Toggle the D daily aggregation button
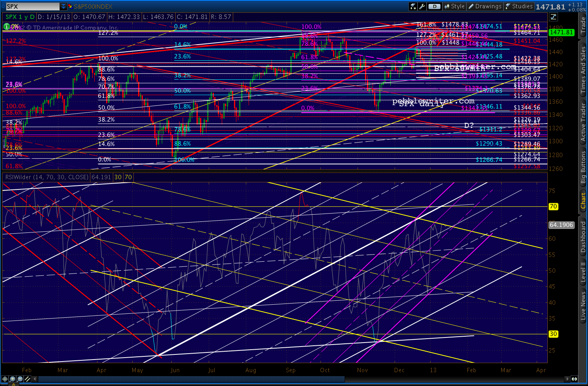 434,6
